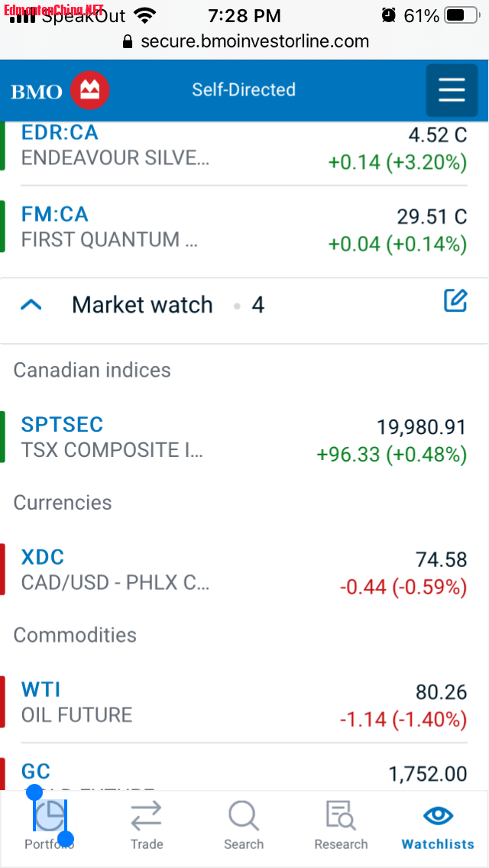This screenshot has height=868, width=489.
Task: Open the Portfolio tab icon
Action: (x=50, y=816)
